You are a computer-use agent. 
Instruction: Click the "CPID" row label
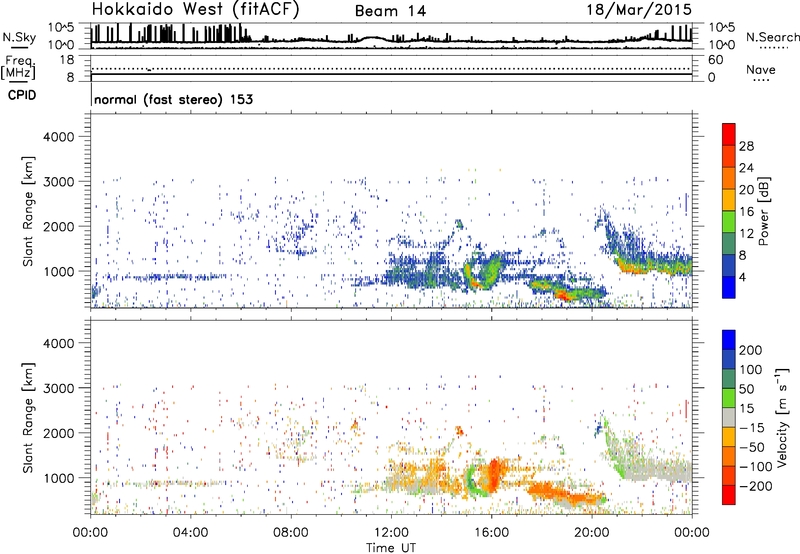(22, 95)
